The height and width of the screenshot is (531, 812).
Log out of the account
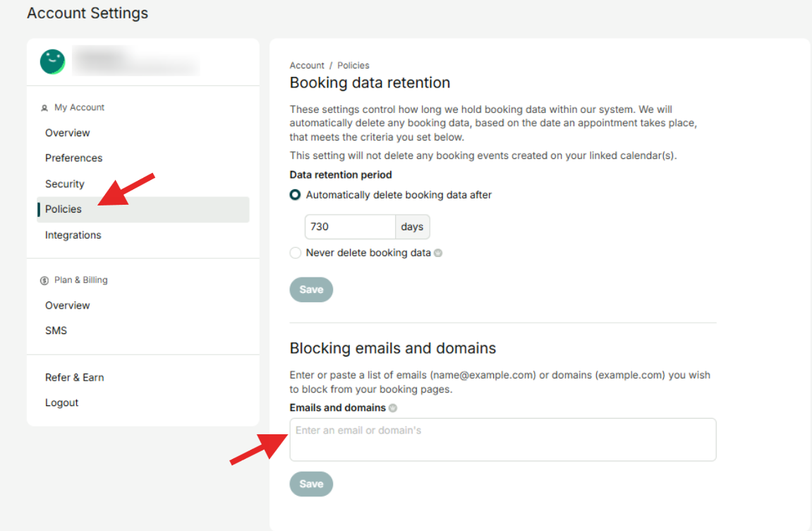(62, 402)
